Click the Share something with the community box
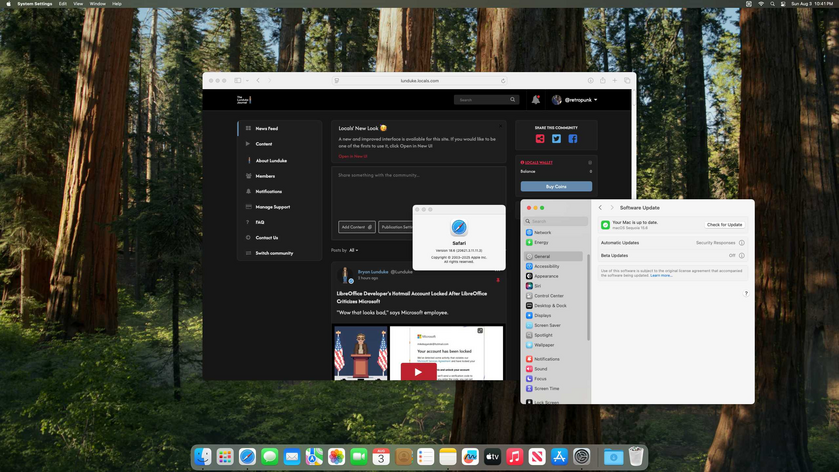The image size is (839, 472). click(x=418, y=192)
